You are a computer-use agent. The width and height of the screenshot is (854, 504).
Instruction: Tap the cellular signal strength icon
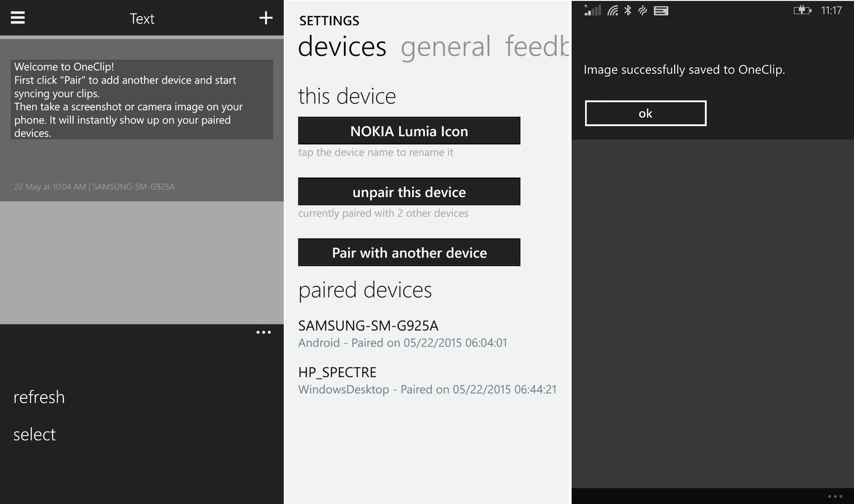(592, 10)
